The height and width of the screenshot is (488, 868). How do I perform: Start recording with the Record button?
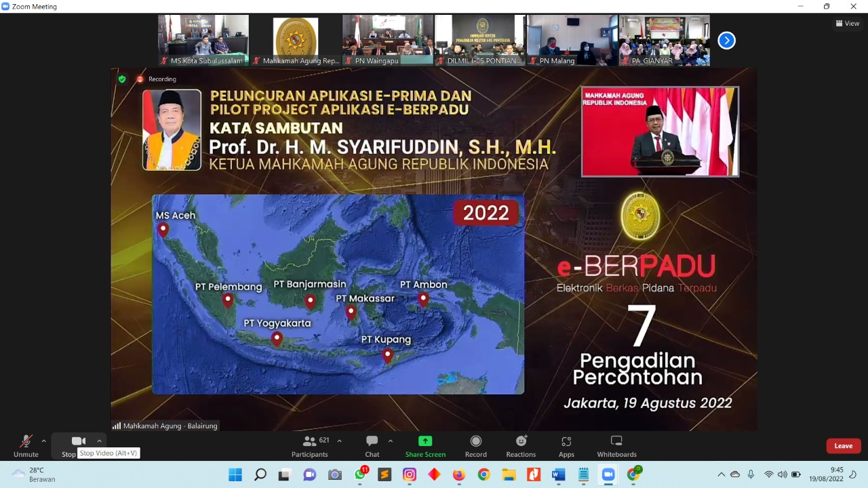pyautogui.click(x=475, y=445)
